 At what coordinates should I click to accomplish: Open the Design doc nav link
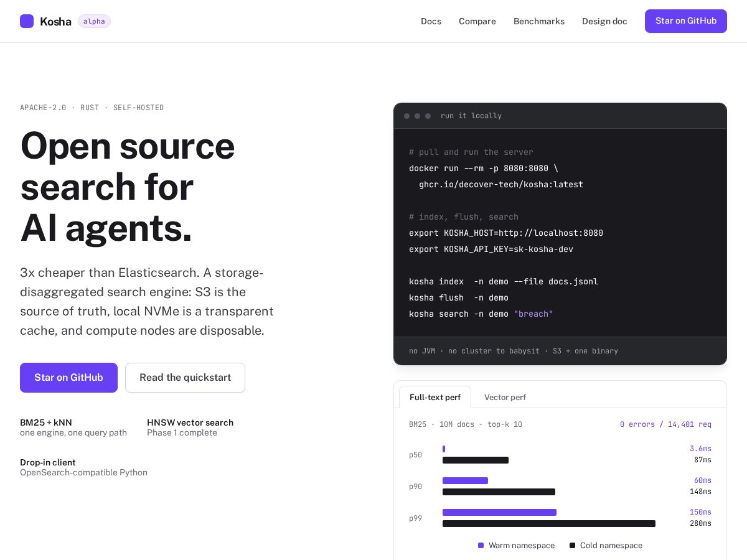tap(604, 21)
